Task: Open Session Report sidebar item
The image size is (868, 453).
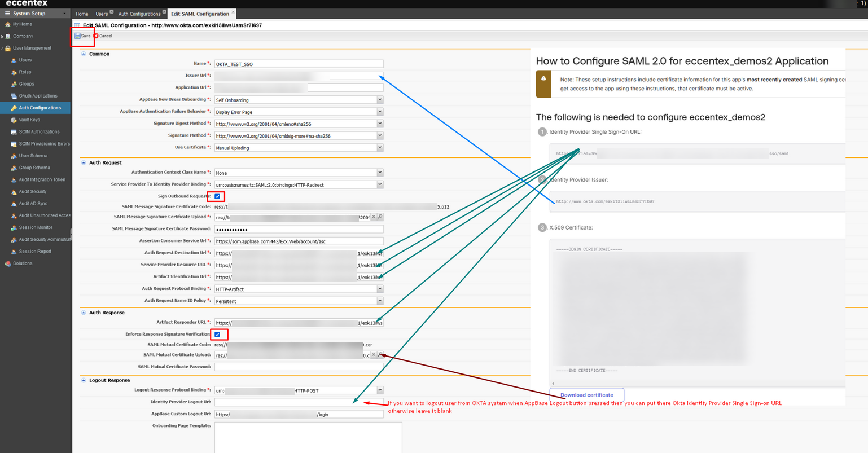Action: click(35, 251)
